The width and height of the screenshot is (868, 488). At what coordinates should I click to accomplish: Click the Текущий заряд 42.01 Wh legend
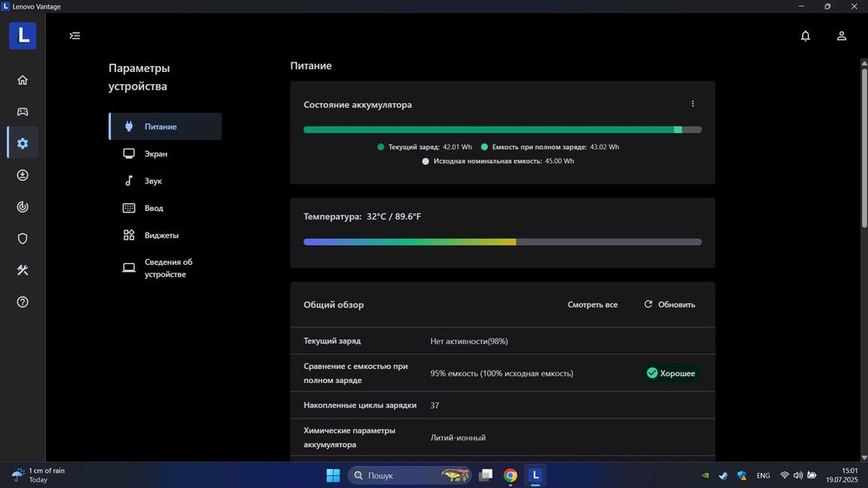pyautogui.click(x=424, y=148)
